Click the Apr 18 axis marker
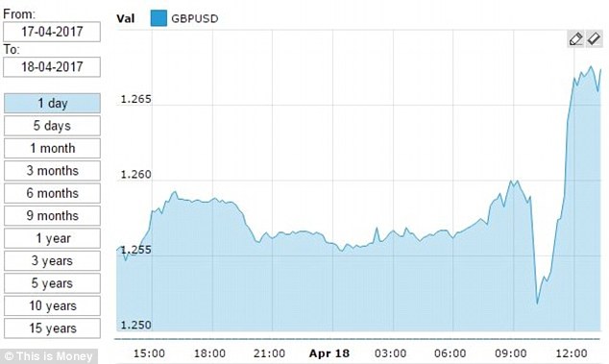The image size is (609, 364). point(329,353)
